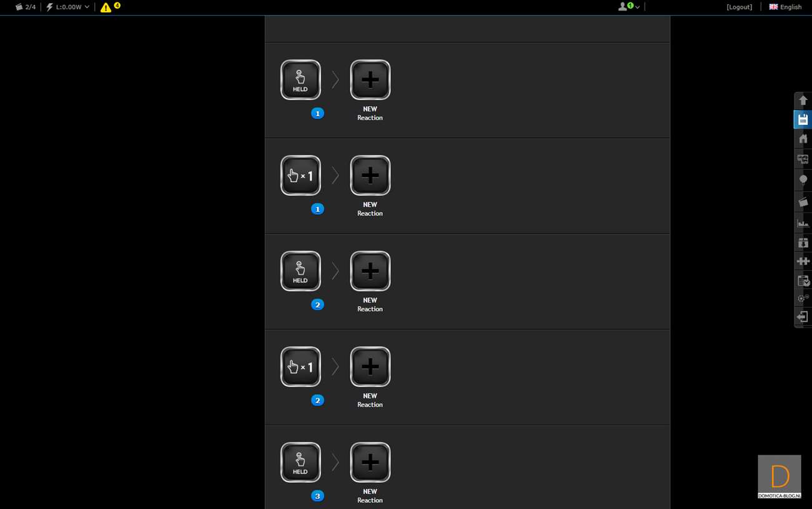Open the puzzle piece plugins icon
This screenshot has width=812, height=509.
803,261
